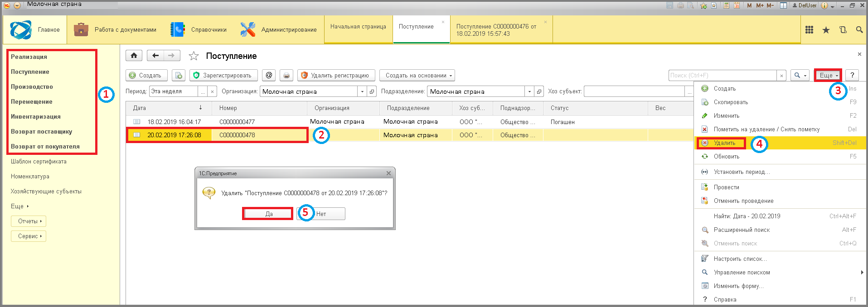Sort by the Дата column header

[169, 108]
